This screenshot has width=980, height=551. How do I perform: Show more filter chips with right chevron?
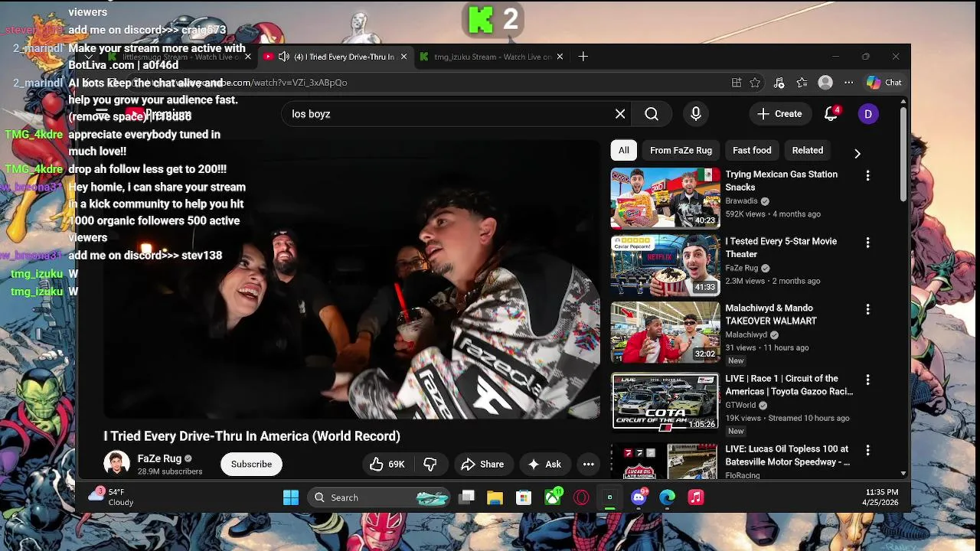(x=857, y=153)
